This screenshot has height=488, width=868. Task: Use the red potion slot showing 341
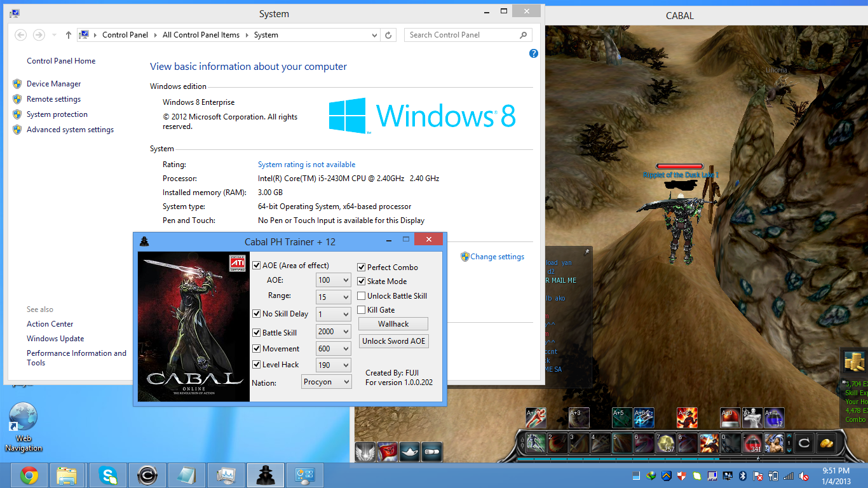752,442
